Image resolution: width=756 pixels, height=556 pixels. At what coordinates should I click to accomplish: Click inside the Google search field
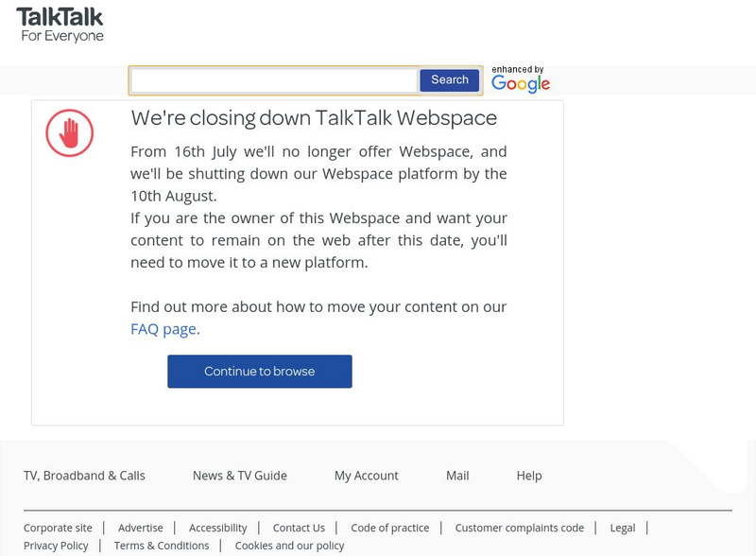[273, 80]
